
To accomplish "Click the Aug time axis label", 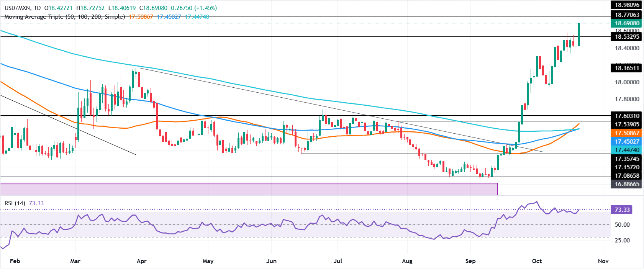I will 407,261.
